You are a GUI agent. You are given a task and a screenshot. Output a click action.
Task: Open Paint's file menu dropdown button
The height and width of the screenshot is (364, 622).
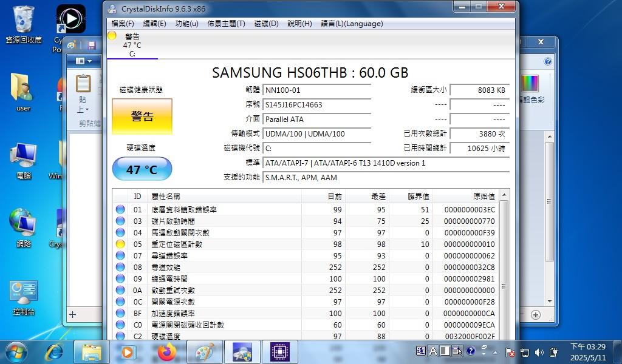[x=84, y=61]
